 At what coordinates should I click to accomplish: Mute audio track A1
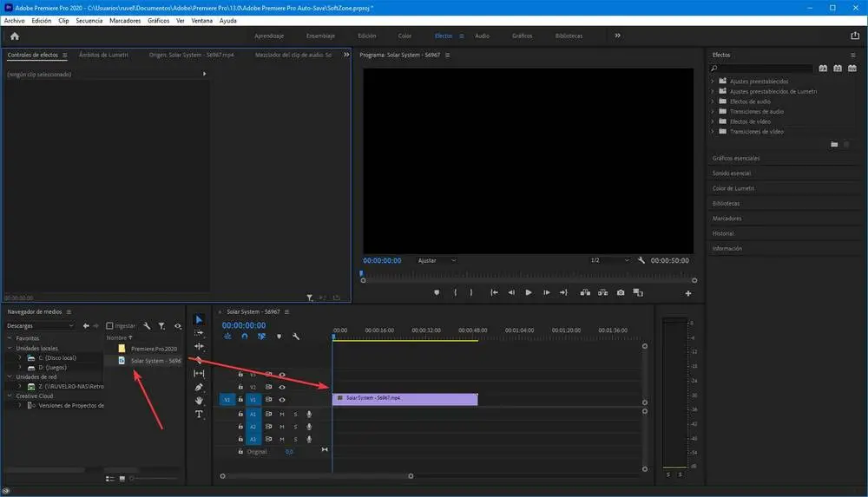(x=282, y=415)
